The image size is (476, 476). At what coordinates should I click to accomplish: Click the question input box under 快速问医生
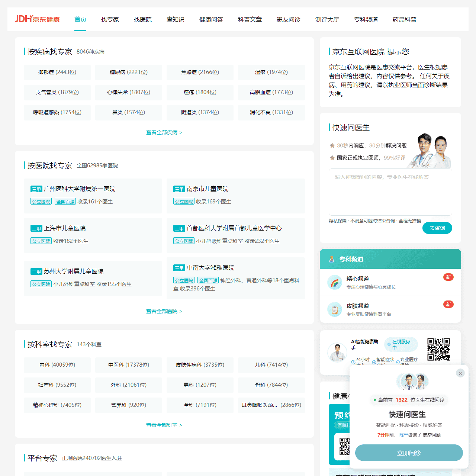coord(390,192)
